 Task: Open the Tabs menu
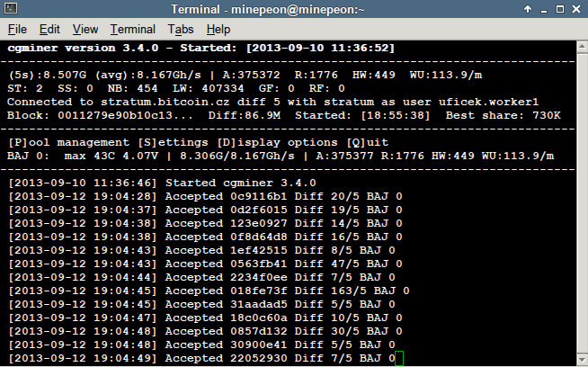point(181,30)
